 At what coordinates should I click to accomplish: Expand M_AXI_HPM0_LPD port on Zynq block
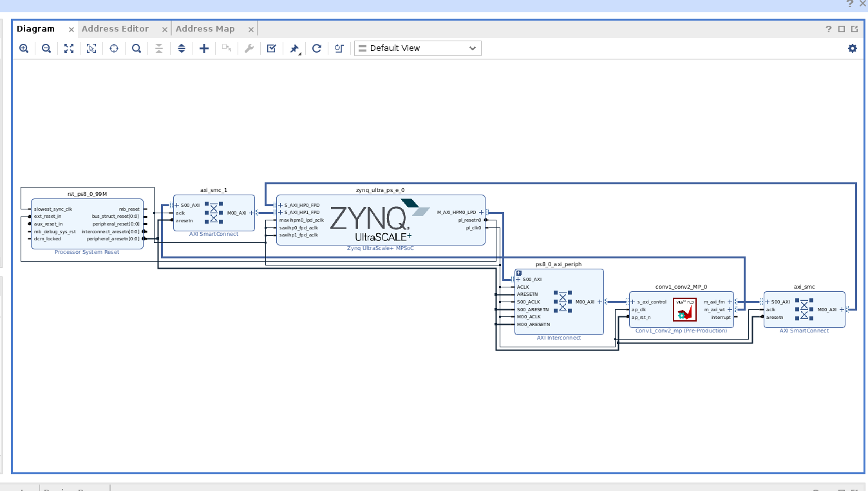[x=481, y=212]
